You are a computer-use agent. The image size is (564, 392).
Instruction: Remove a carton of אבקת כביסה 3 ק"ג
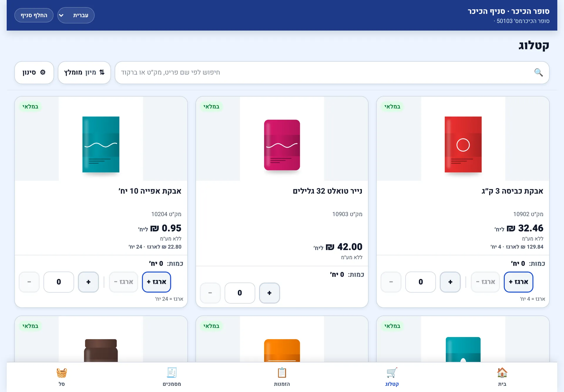pyautogui.click(x=485, y=282)
